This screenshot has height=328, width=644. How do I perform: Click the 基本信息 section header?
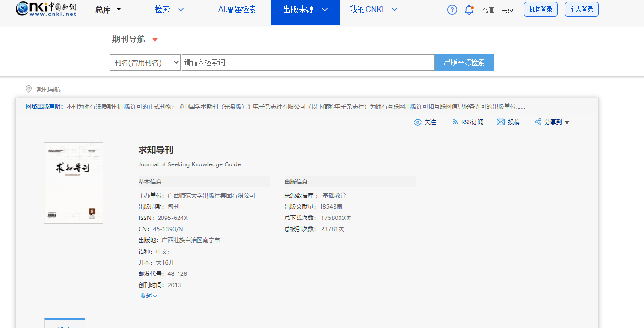click(150, 182)
